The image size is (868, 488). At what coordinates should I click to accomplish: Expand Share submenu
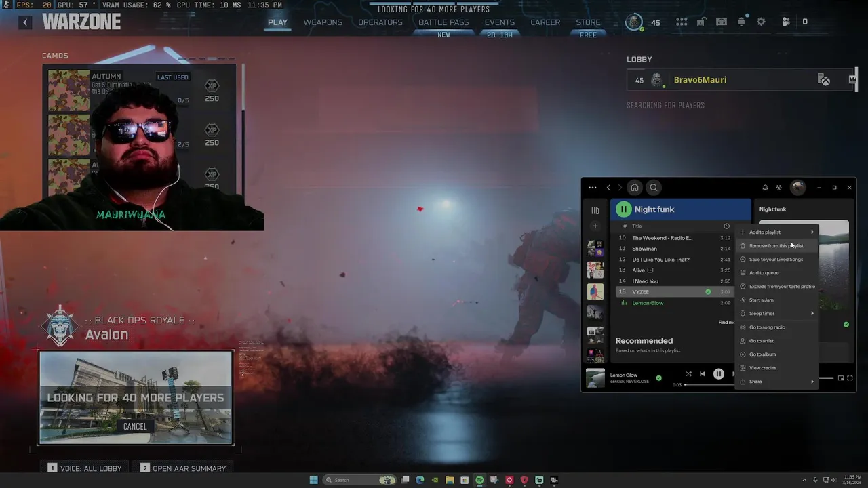777,382
